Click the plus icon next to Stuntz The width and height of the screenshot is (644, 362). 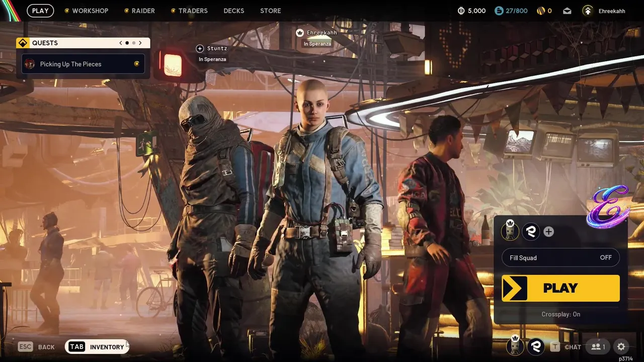(200, 48)
